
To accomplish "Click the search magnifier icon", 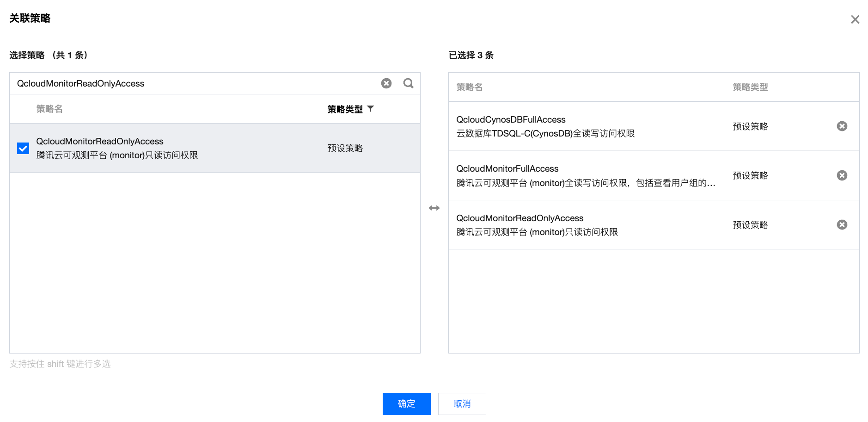I will click(408, 83).
